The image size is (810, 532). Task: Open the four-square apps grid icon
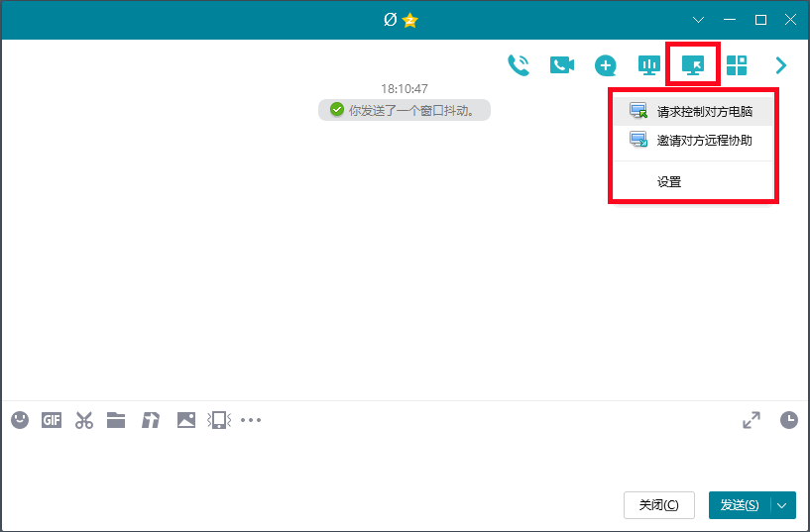click(737, 65)
